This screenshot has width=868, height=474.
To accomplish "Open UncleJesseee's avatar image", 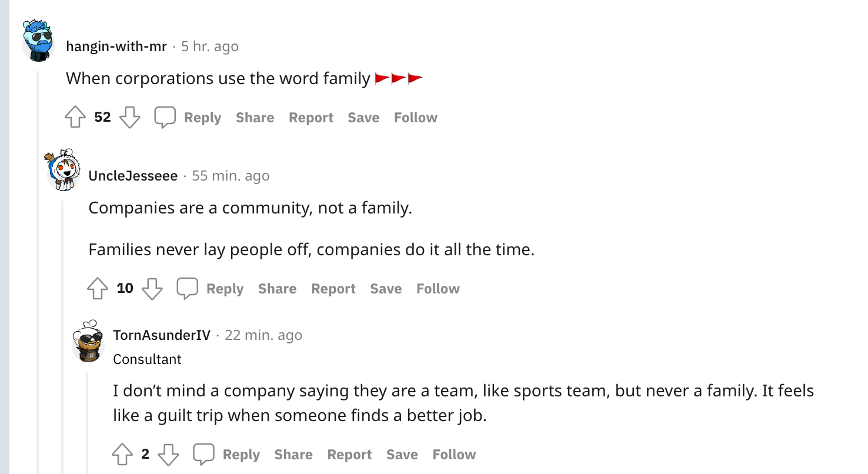I will coord(62,170).
